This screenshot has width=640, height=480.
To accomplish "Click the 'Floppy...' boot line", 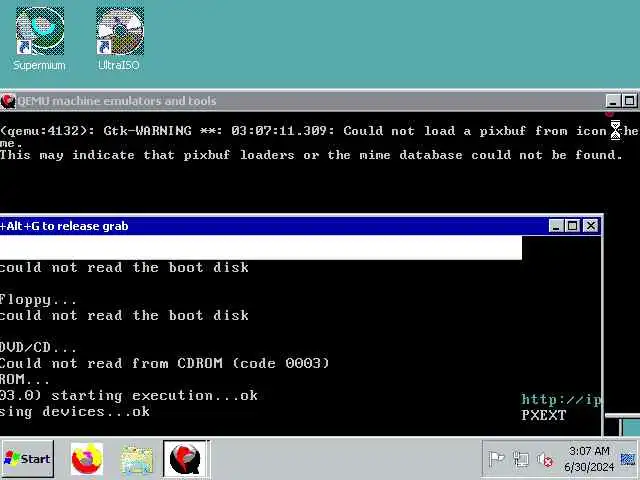I will click(x=38, y=300).
